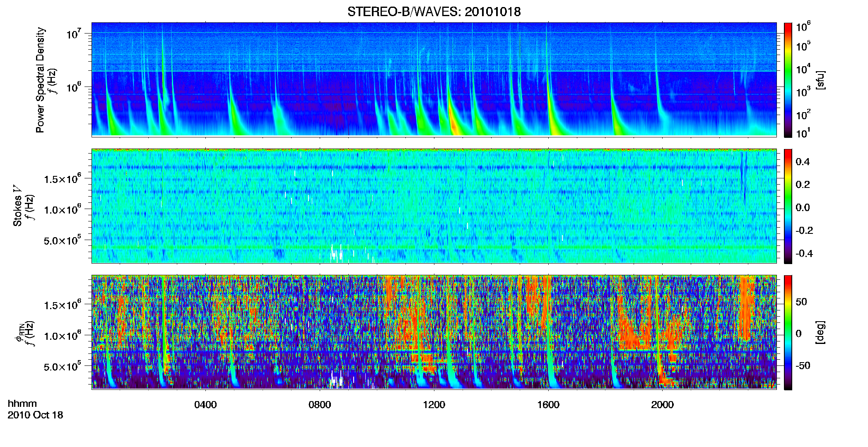Click the Stokes V colorbar

788,206
